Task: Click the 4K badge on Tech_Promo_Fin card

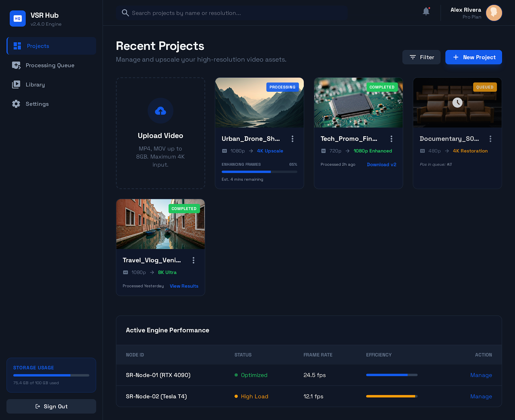Action: (323, 151)
